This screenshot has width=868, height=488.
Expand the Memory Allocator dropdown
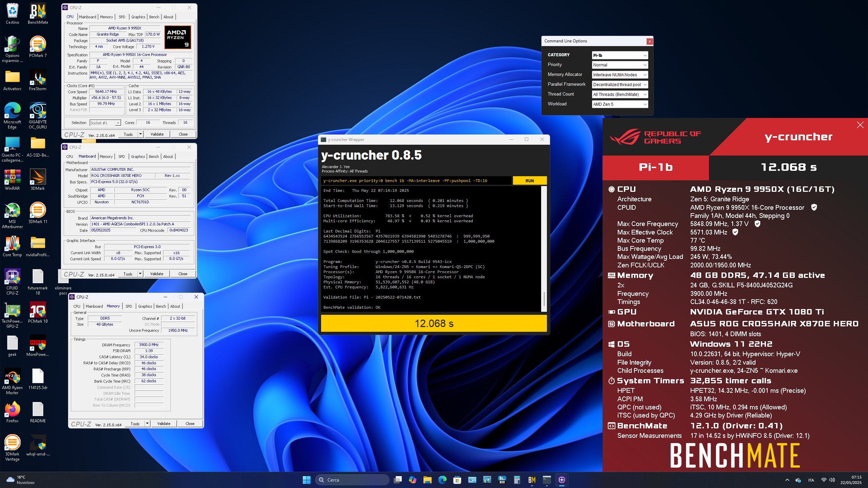coord(620,75)
